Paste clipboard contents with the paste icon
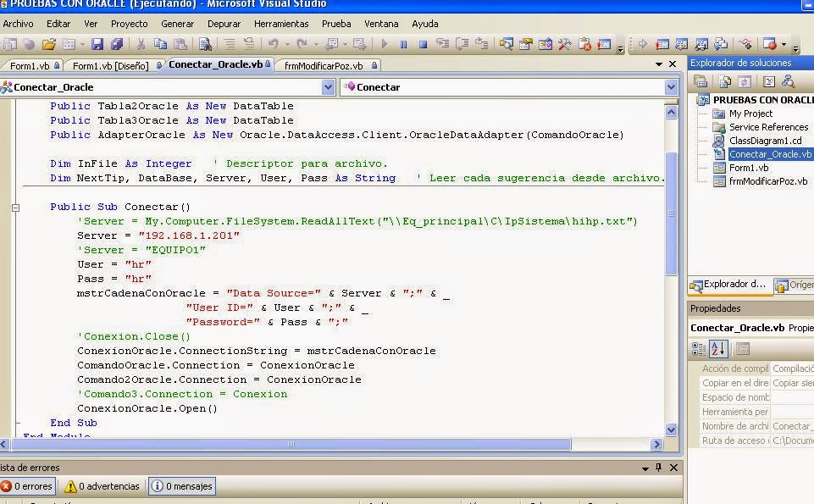Image resolution: width=814 pixels, height=504 pixels. coord(180,45)
